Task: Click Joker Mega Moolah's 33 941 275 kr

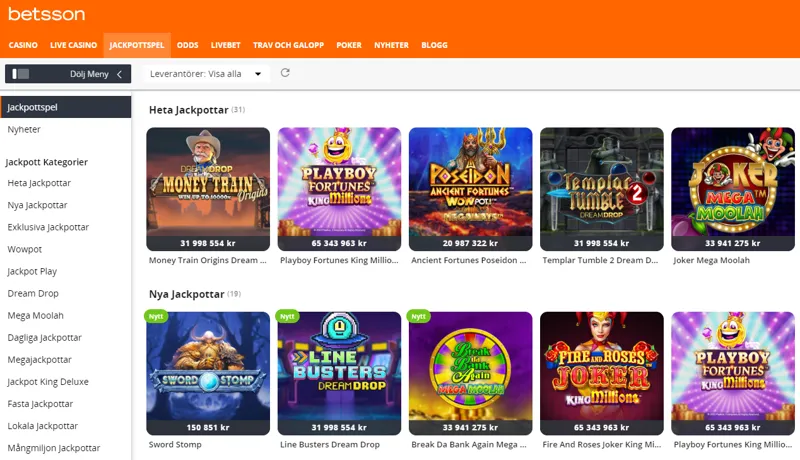Action: pos(733,243)
